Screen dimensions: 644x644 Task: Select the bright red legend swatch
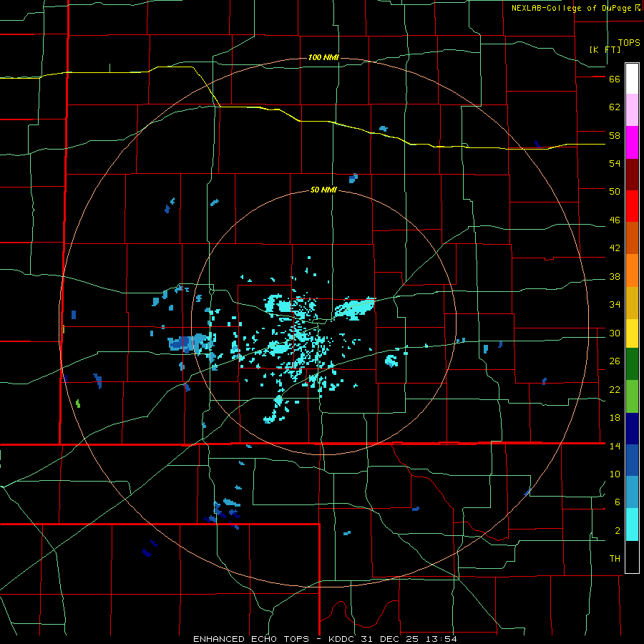pyautogui.click(x=632, y=206)
